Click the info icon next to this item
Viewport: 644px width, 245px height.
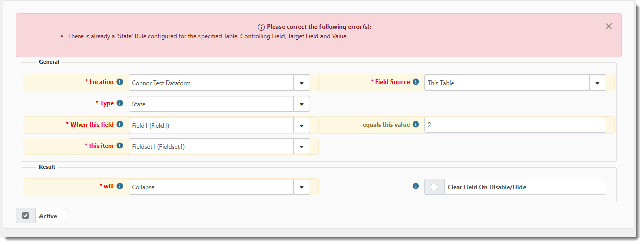click(120, 146)
